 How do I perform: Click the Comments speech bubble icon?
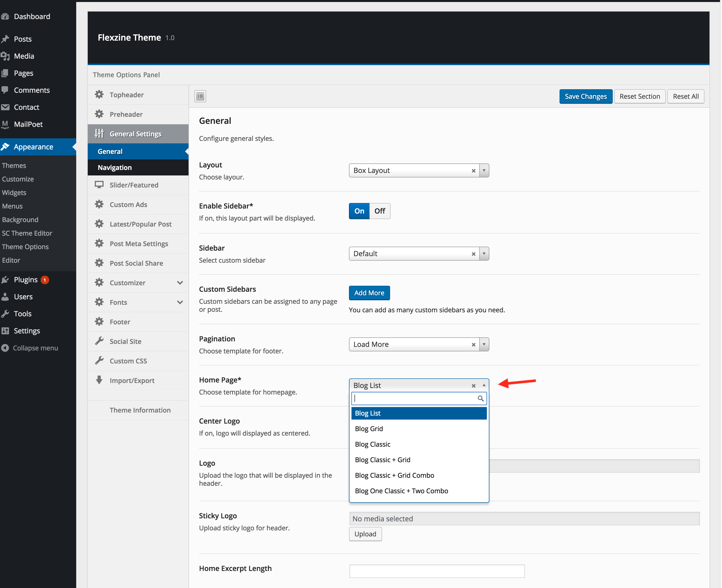point(5,90)
